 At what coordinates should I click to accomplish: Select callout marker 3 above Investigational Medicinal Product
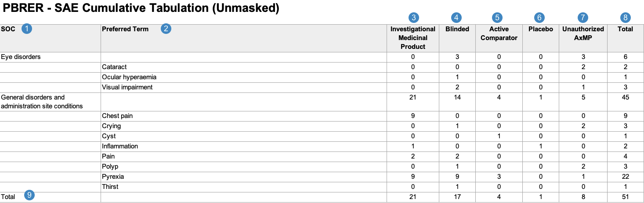point(413,18)
